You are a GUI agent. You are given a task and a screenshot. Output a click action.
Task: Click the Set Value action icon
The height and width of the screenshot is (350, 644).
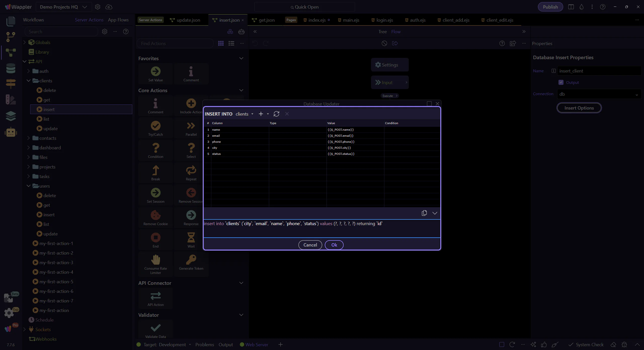(155, 72)
